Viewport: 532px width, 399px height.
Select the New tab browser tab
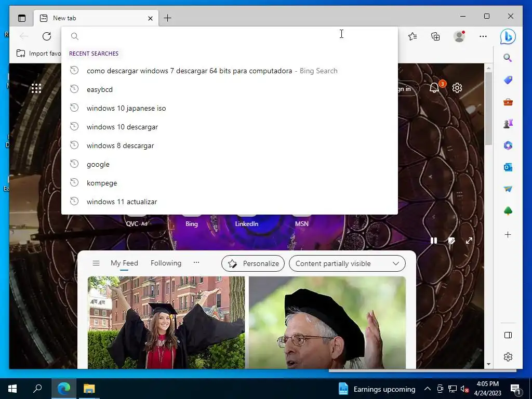(96, 18)
